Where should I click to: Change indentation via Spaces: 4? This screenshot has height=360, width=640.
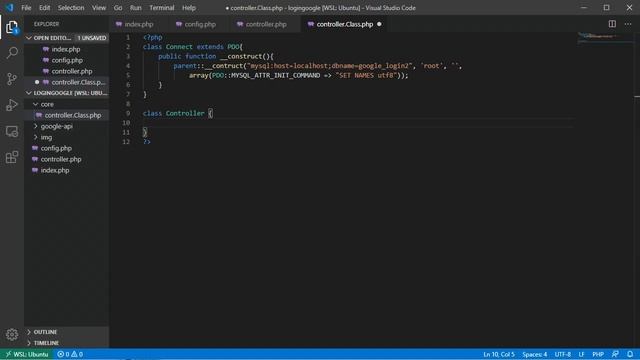click(x=534, y=354)
